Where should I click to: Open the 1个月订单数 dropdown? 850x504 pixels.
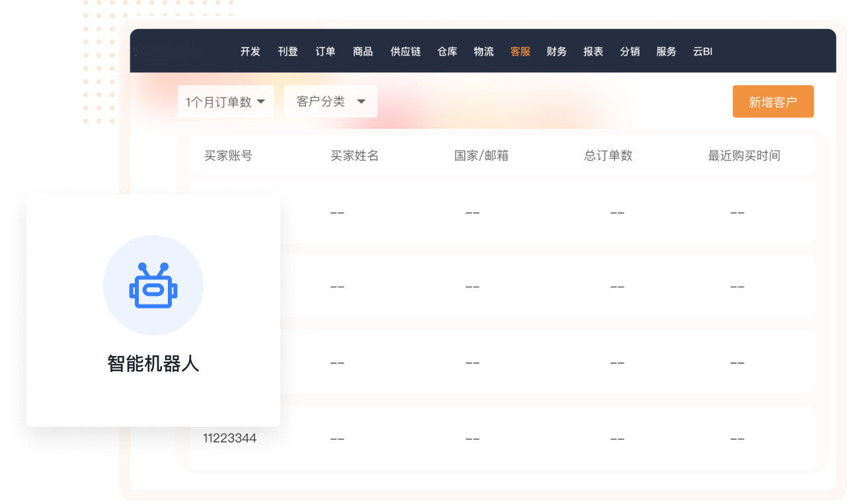(x=225, y=102)
